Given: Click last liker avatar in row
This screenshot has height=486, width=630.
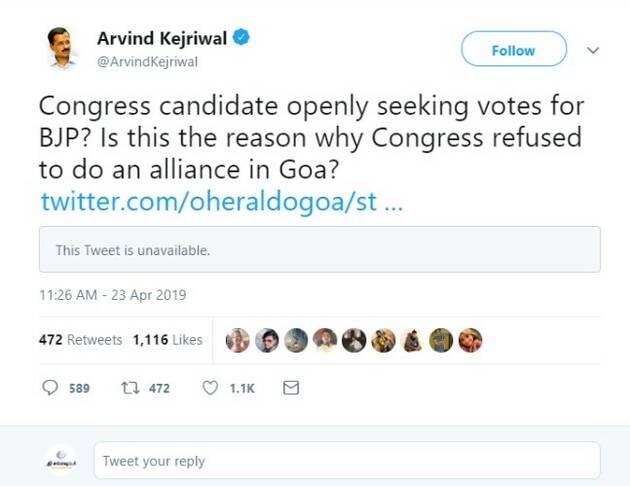Looking at the screenshot, I should 471,340.
